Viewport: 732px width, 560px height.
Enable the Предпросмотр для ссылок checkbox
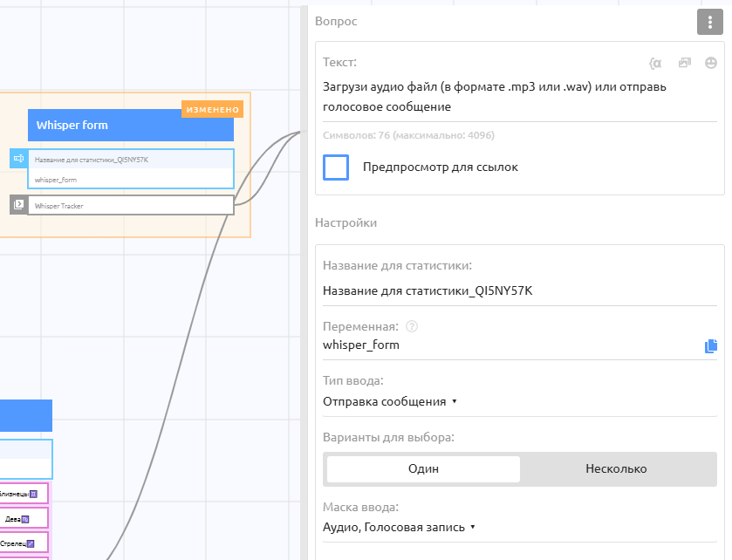click(x=336, y=167)
